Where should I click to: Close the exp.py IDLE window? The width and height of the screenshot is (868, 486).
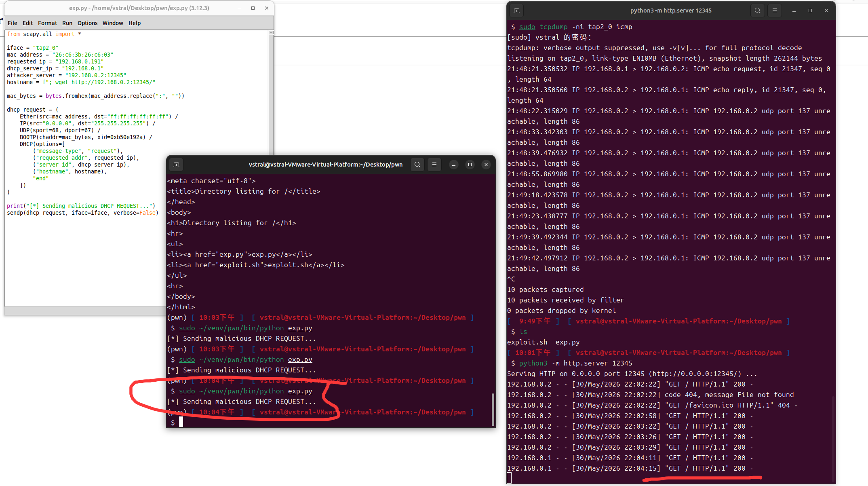coord(267,8)
